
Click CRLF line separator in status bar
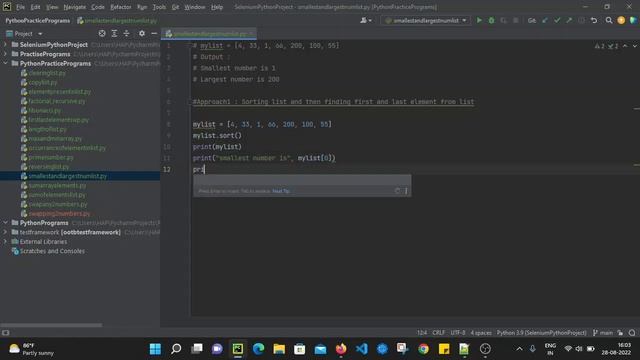(x=439, y=333)
